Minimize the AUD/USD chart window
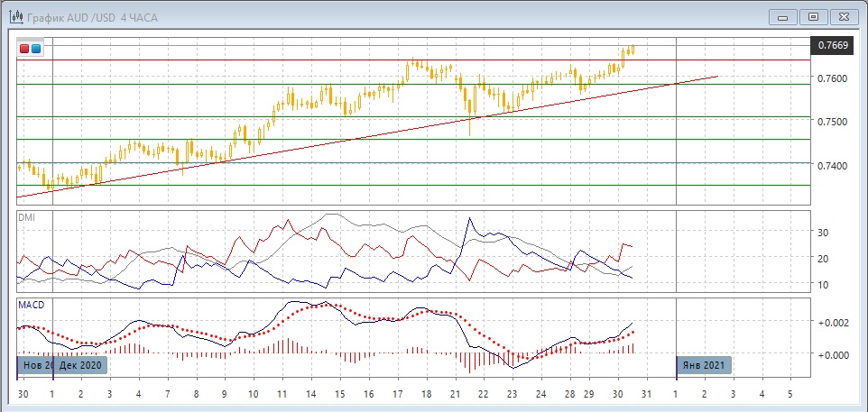This screenshot has height=412, width=868. click(x=782, y=16)
